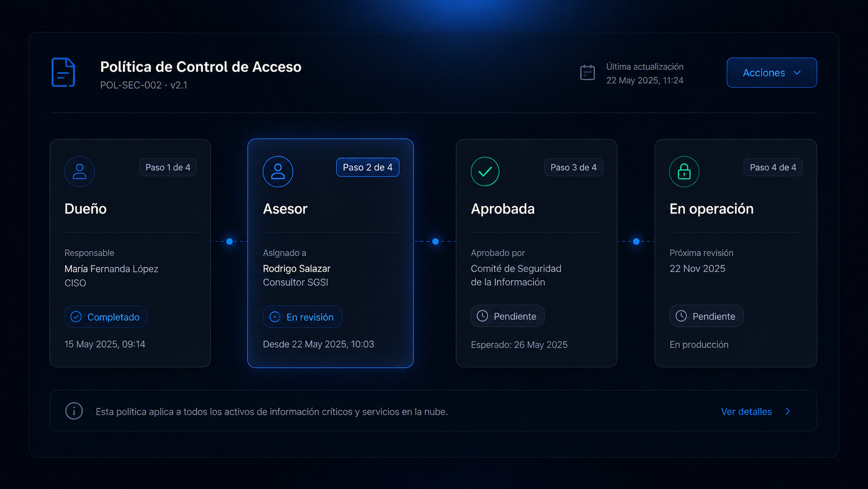Select the Paso 3 de 4 badge
The width and height of the screenshot is (868, 489).
point(574,167)
